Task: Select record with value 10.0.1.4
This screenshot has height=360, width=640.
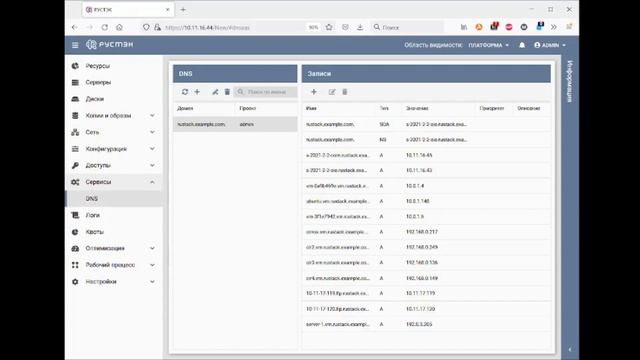Action: click(426, 186)
